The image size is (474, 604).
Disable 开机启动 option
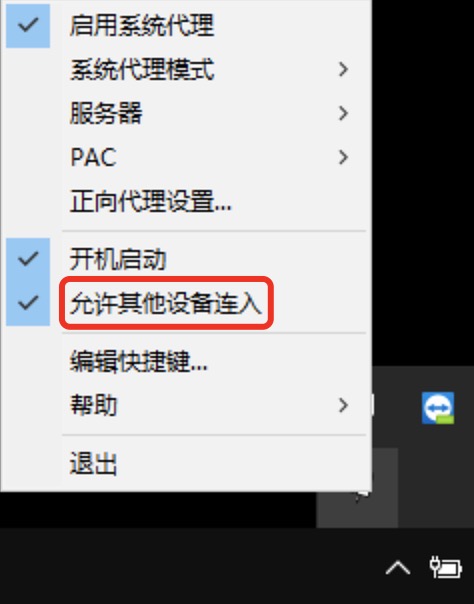[x=28, y=259]
